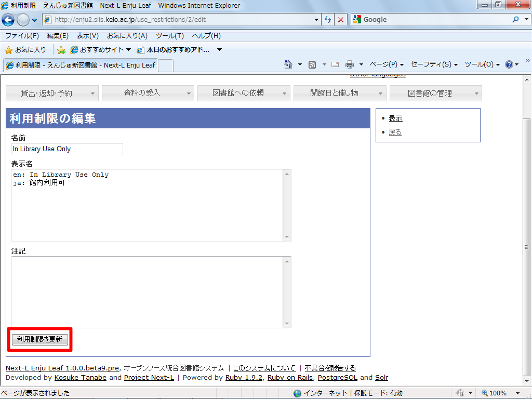Open the セーフティ(S) command menu

[434, 64]
